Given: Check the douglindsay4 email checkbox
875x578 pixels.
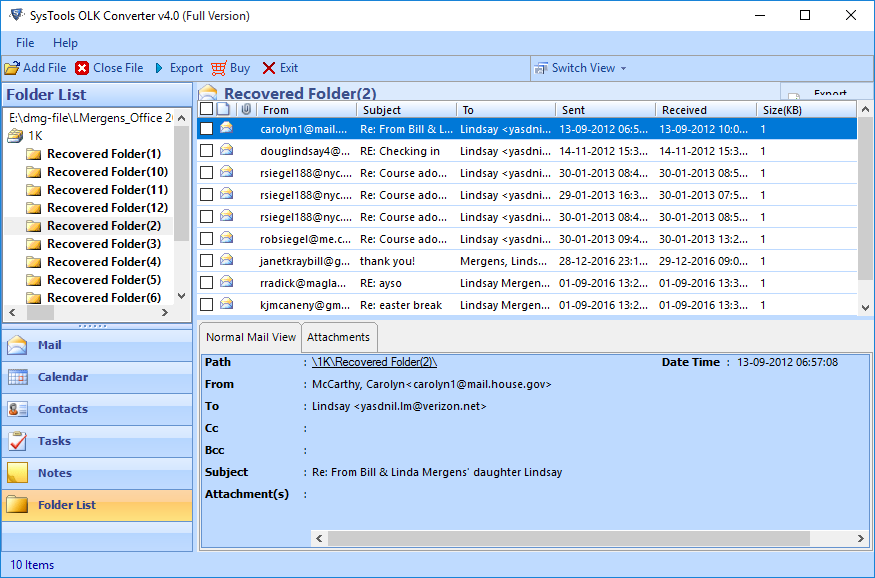Looking at the screenshot, I should [206, 151].
